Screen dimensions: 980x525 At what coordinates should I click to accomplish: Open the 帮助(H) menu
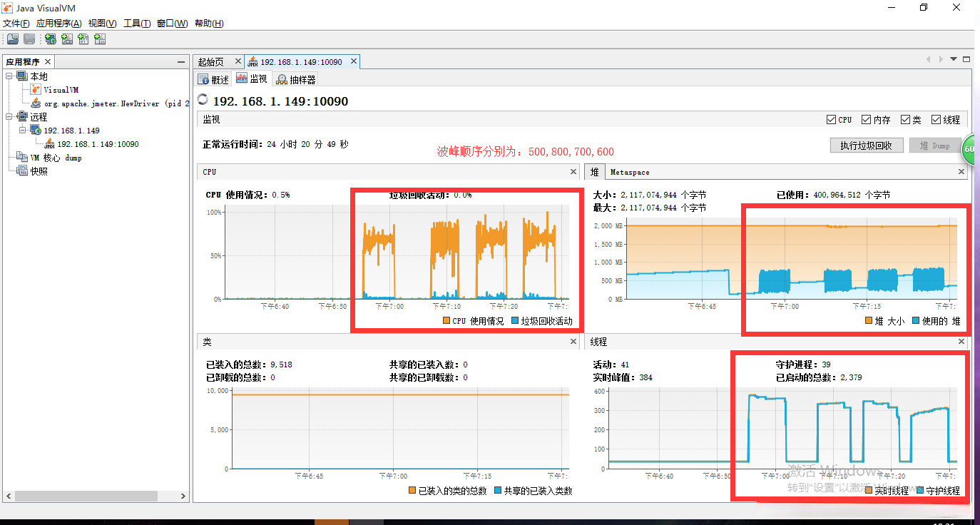click(x=209, y=24)
